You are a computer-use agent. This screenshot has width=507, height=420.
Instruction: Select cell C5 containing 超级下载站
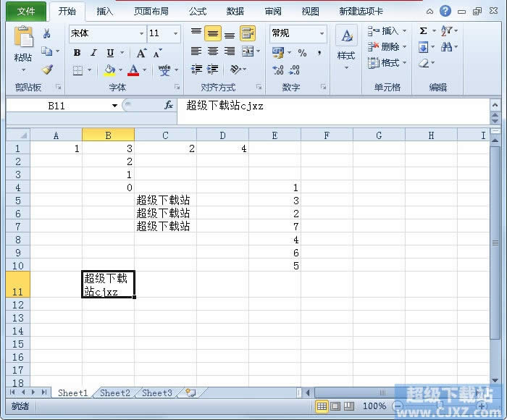pyautogui.click(x=164, y=200)
